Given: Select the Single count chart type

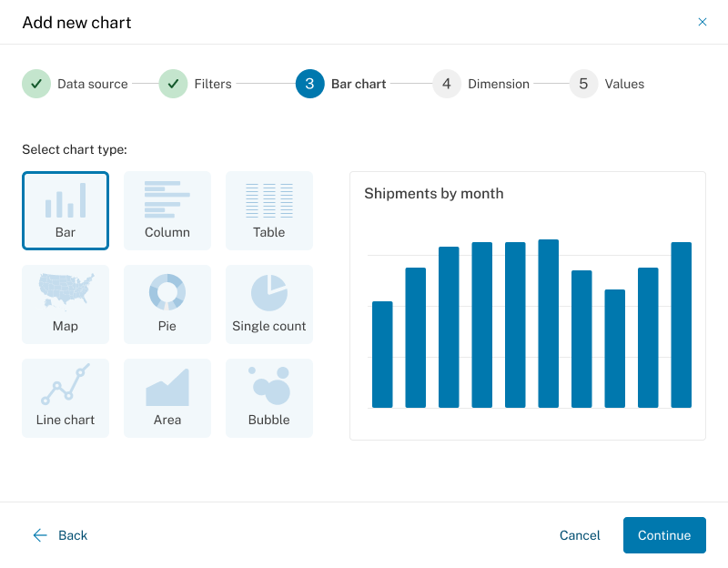Looking at the screenshot, I should pos(269,304).
